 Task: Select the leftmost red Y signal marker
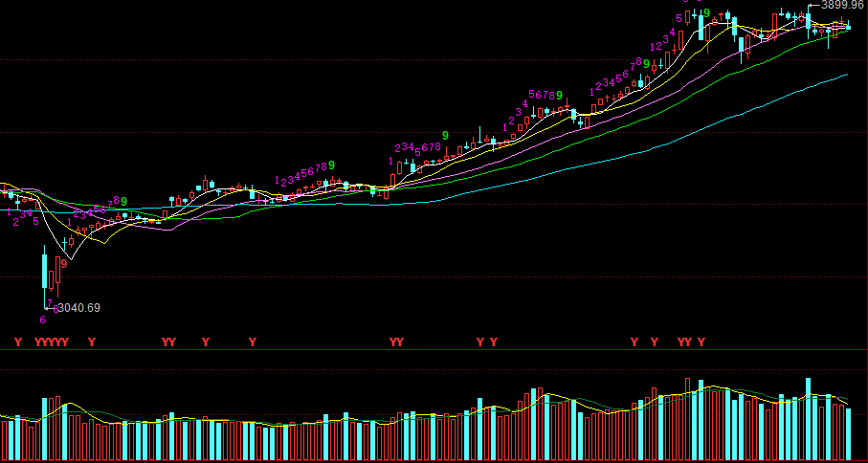(x=17, y=342)
